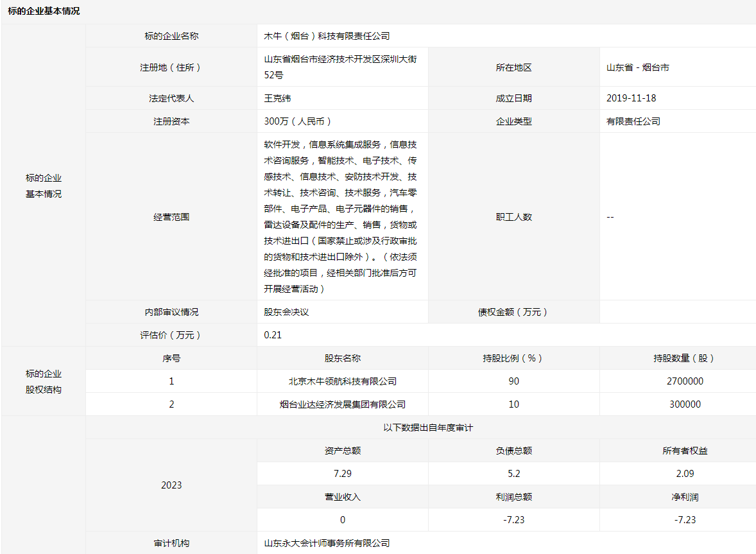Screen dimensions: 756x554
Task: Click the header 利润总额
Action: 513,498
